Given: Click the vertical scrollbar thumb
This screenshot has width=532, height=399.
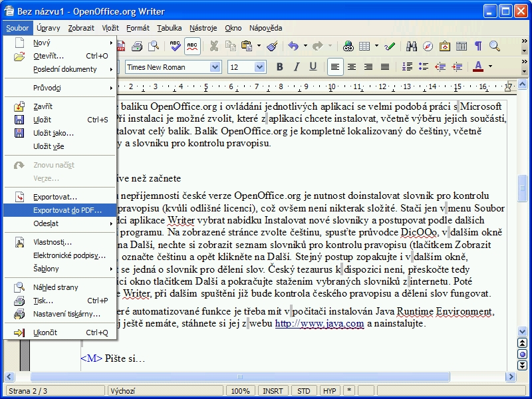Looking at the screenshot, I should [x=523, y=188].
